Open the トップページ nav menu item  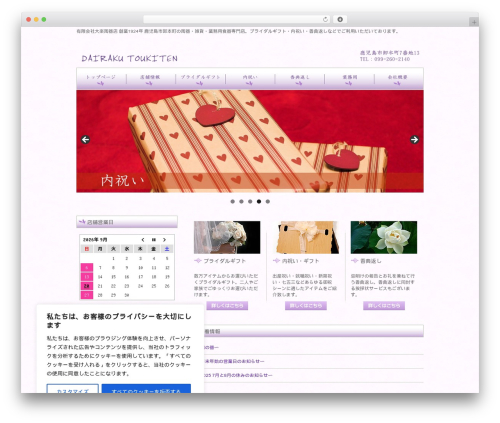101,79
